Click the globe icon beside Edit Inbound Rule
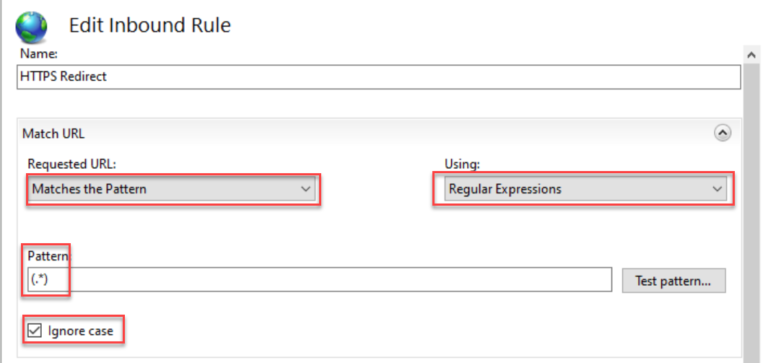Screen dimensions: 768x363 (x=31, y=27)
